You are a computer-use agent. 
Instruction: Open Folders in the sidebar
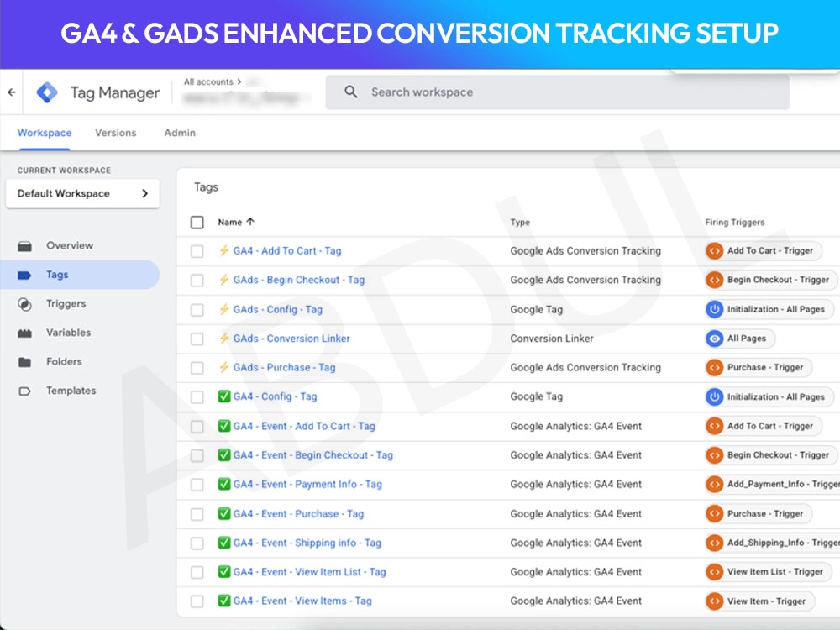[65, 361]
